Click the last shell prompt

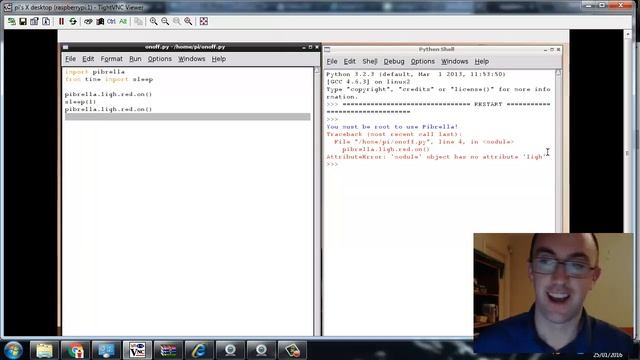[x=332, y=164]
